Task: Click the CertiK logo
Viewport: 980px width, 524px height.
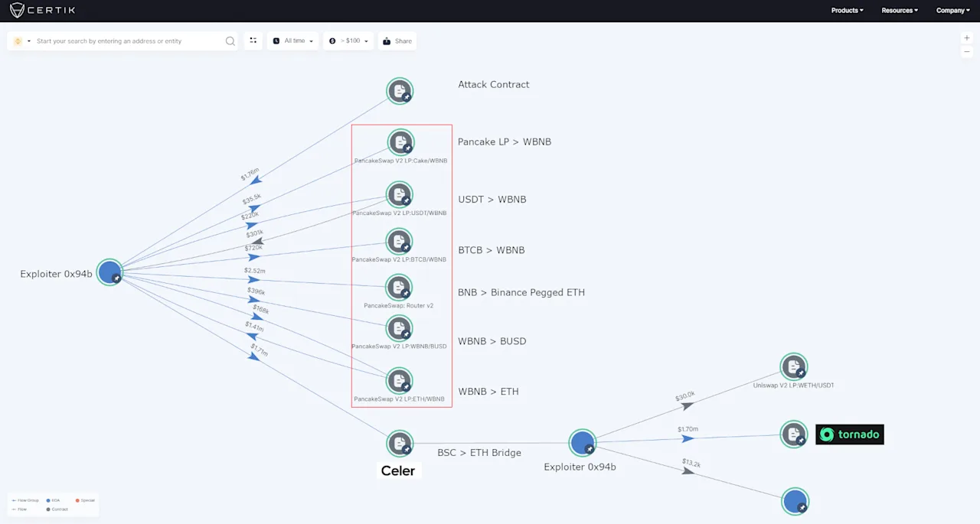Action: coord(42,11)
